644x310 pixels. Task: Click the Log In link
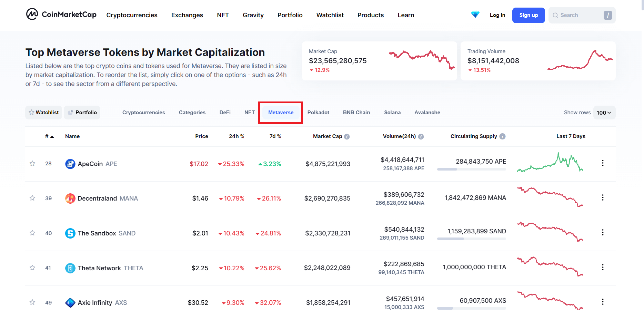coord(497,15)
